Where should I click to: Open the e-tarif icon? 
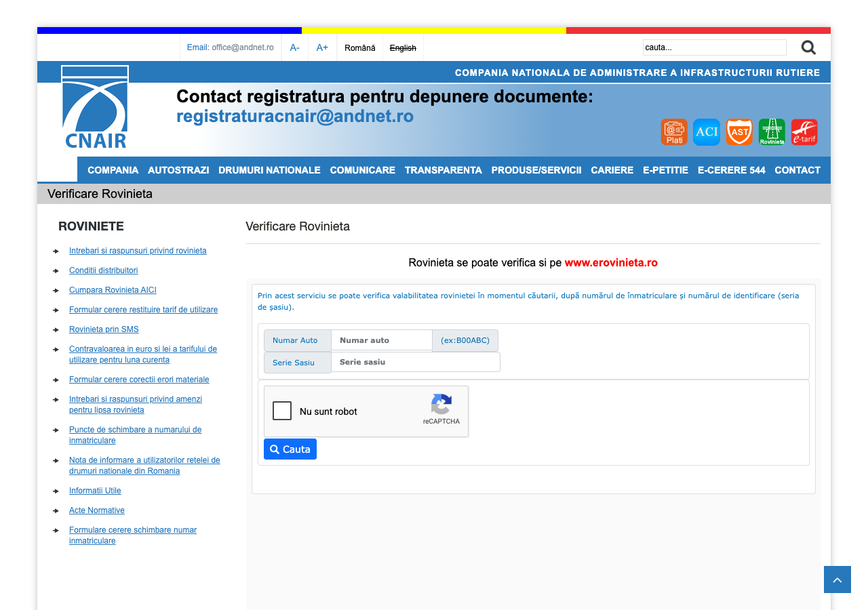(804, 131)
